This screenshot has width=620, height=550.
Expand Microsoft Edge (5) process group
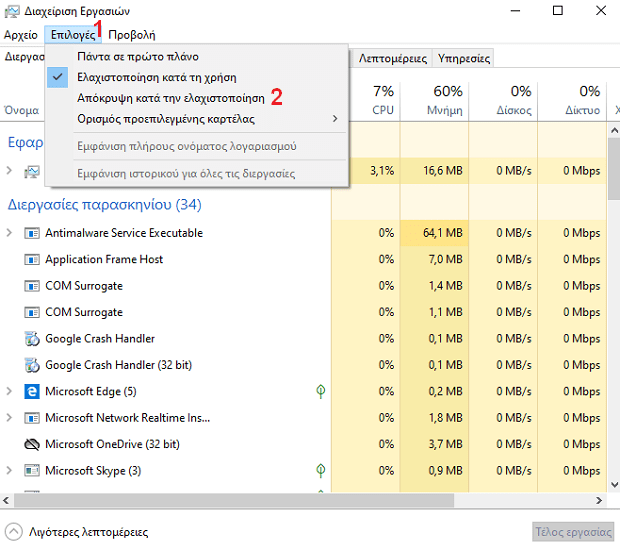point(9,391)
